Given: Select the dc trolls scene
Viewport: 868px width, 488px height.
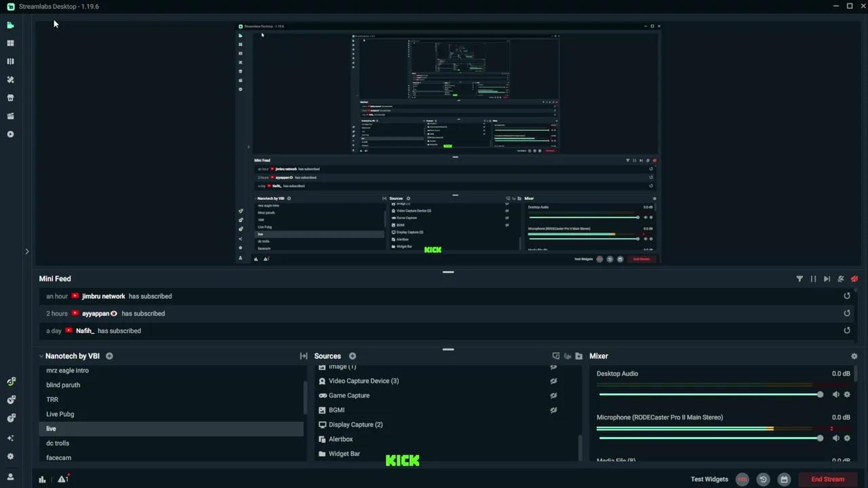Looking at the screenshot, I should pyautogui.click(x=58, y=443).
